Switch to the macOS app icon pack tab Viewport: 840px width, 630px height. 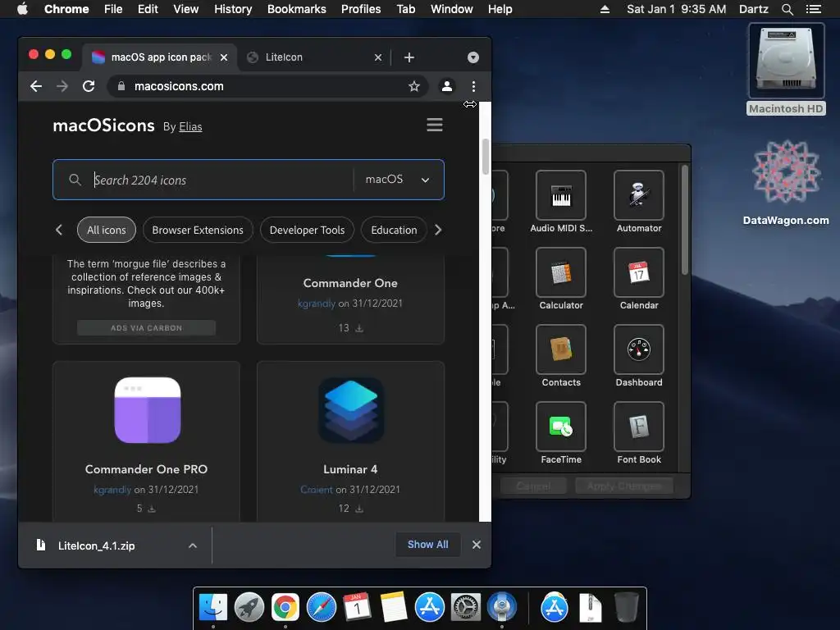[x=158, y=57]
